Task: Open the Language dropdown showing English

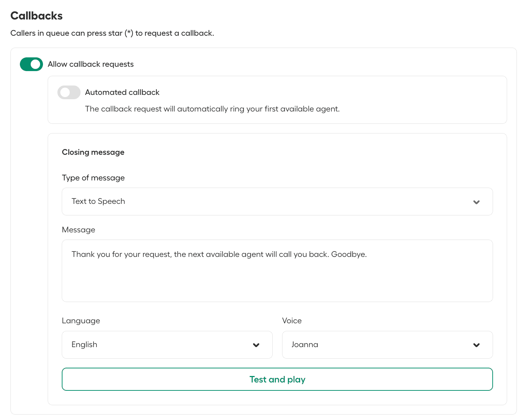Action: coord(167,345)
